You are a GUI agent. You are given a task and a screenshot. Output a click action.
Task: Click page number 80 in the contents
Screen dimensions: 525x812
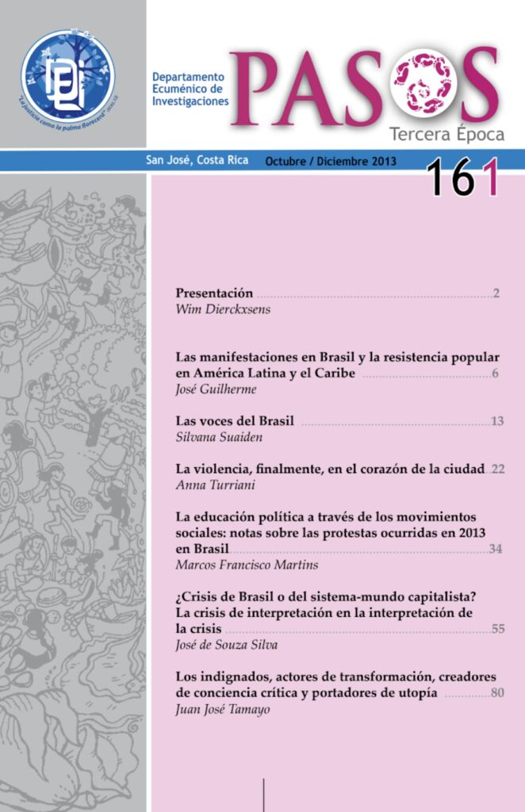pyautogui.click(x=497, y=692)
